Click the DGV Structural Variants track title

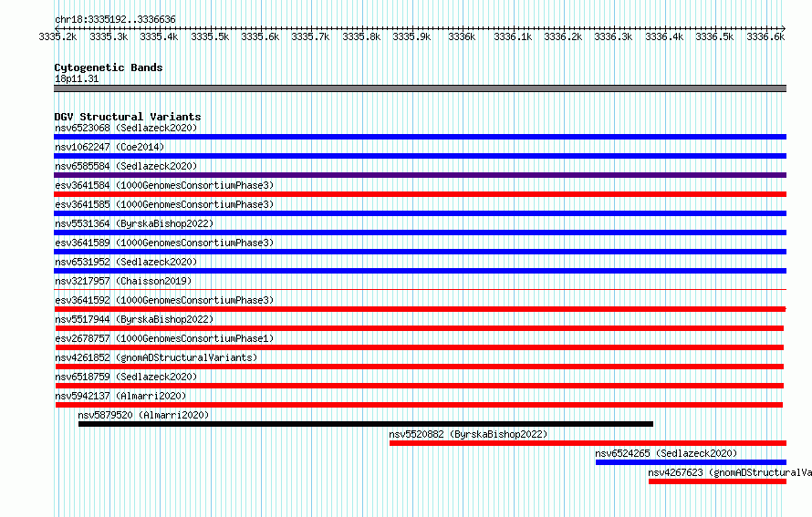[128, 117]
